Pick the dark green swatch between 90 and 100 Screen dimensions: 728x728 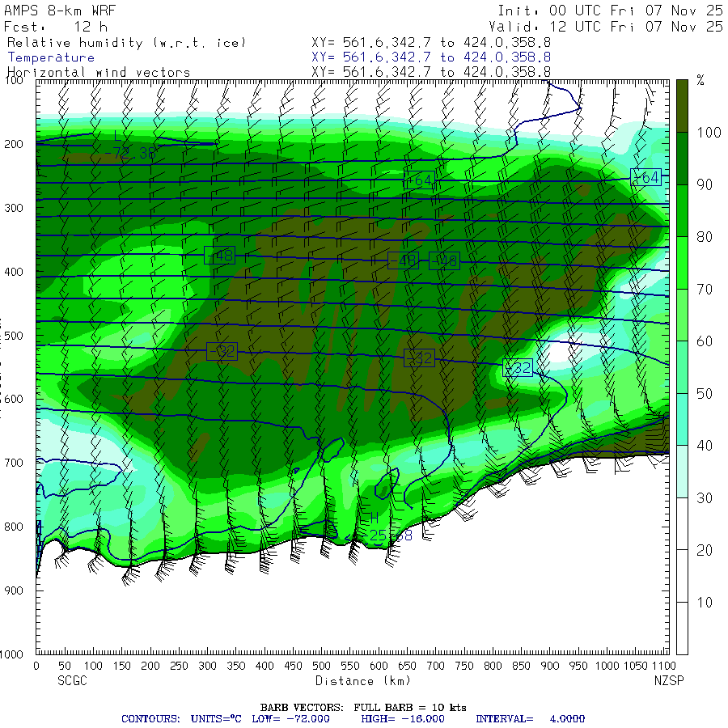click(x=682, y=159)
